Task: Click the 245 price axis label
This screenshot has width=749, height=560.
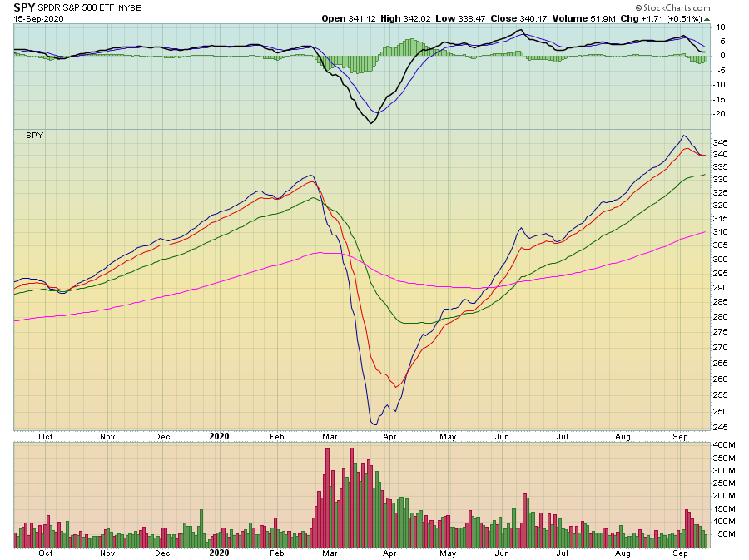Action: [x=721, y=427]
